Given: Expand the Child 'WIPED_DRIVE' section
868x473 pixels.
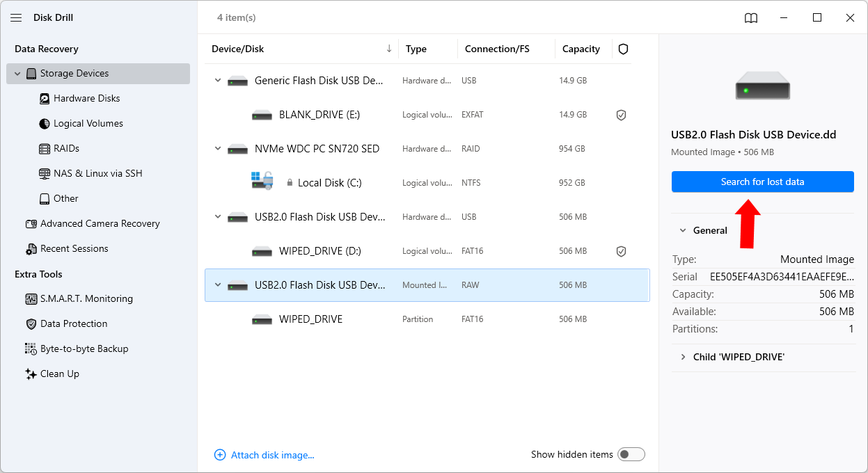Looking at the screenshot, I should pos(683,357).
